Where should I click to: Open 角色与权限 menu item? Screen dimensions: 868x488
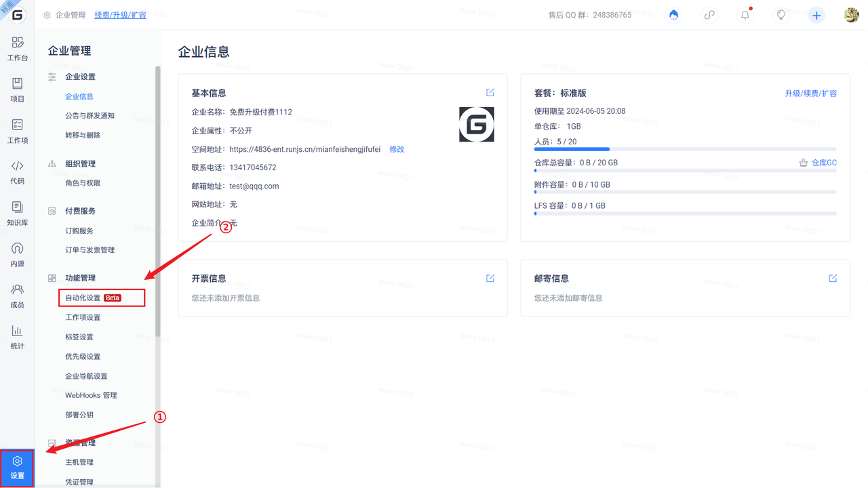click(x=83, y=183)
